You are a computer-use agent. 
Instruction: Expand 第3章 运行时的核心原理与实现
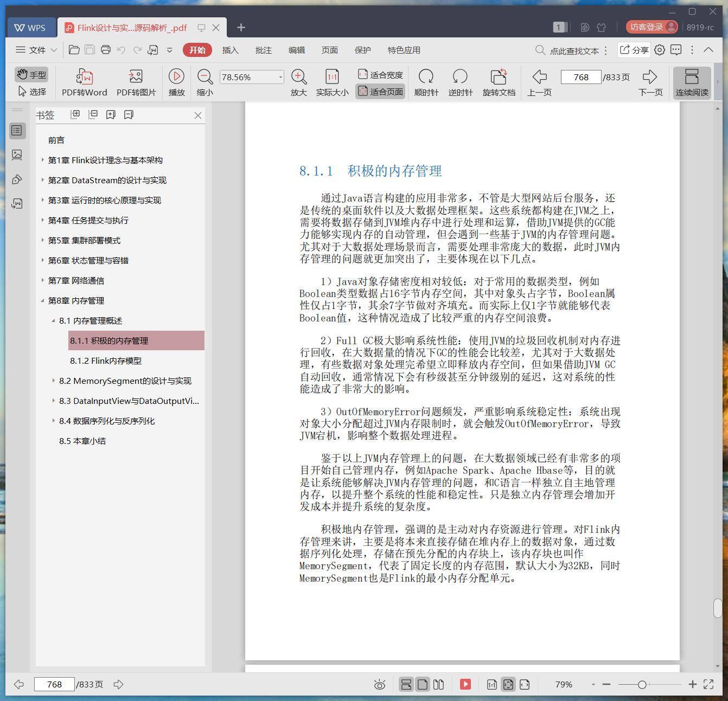point(43,200)
